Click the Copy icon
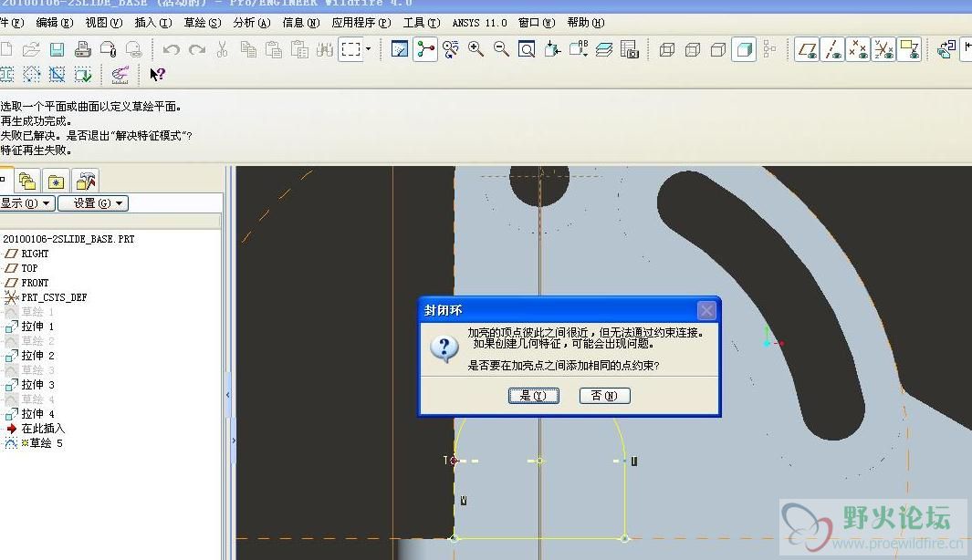The width and height of the screenshot is (972, 560). click(x=248, y=49)
